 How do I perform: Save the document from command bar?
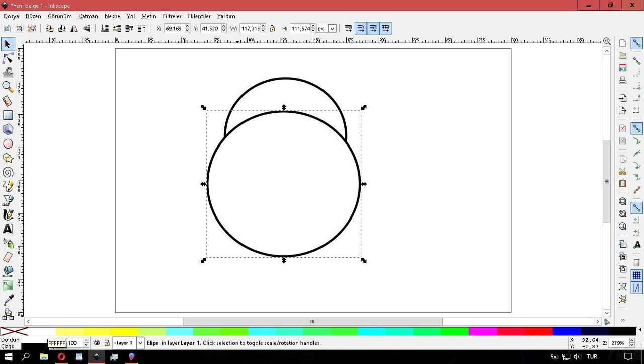[623, 68]
